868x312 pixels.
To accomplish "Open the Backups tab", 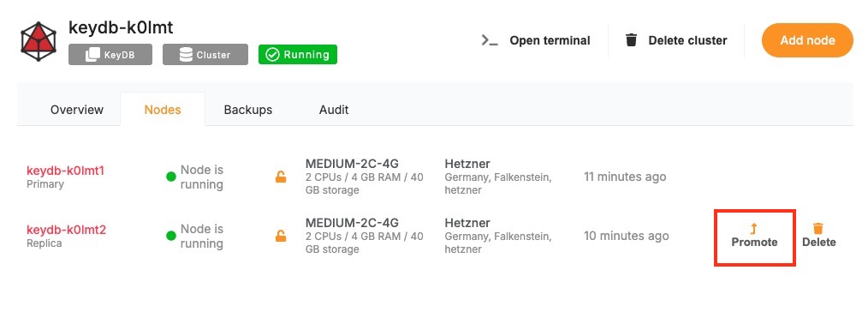I will [x=248, y=110].
